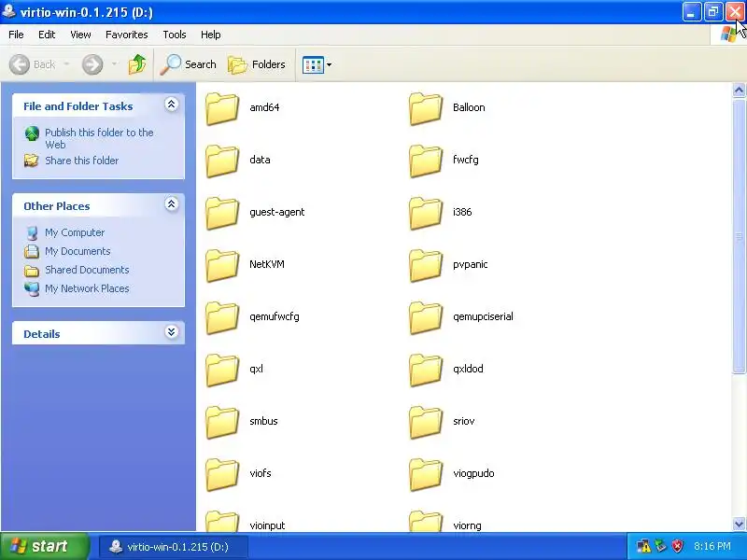The width and height of the screenshot is (747, 560).
Task: Select the i386 folder icon
Action: tap(426, 214)
